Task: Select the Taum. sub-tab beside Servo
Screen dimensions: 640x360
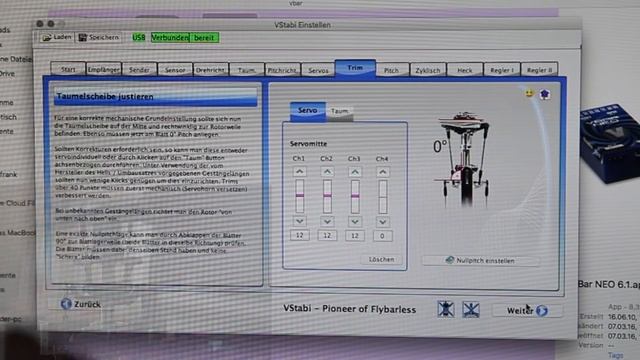Action: [x=340, y=111]
